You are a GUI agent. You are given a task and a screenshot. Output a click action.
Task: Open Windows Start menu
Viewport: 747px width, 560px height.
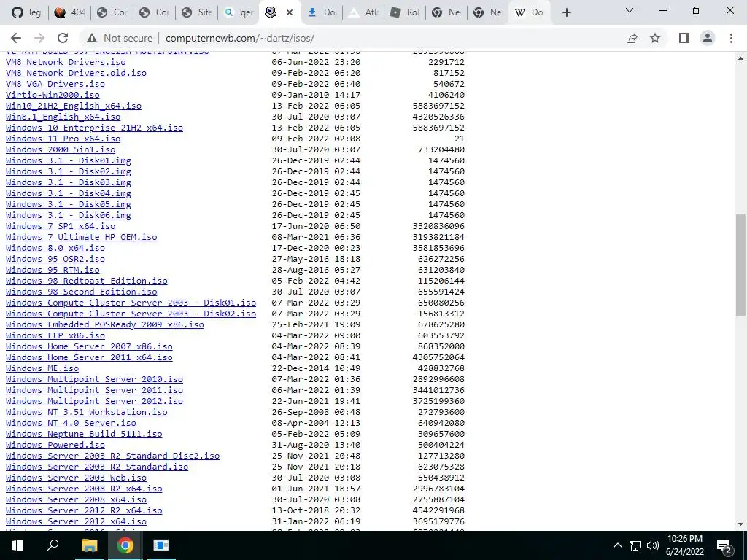click(18, 545)
